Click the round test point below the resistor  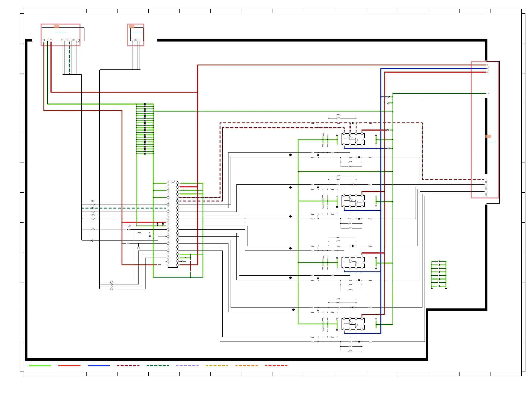point(138,248)
